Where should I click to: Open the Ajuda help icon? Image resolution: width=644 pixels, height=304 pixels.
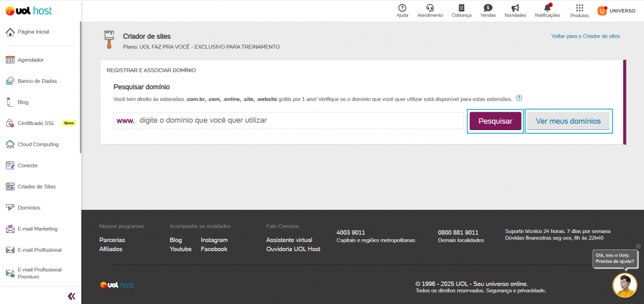(x=402, y=11)
